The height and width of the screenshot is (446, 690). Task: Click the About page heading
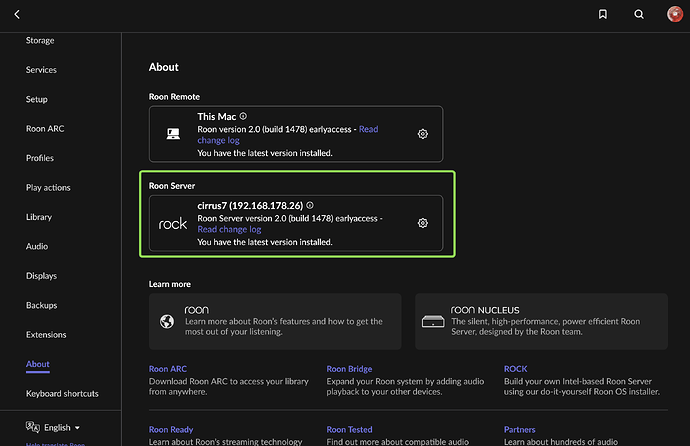pos(164,67)
